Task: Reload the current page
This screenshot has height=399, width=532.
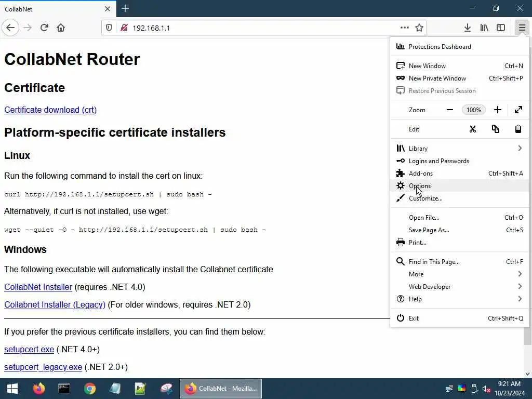Action: tap(44, 28)
